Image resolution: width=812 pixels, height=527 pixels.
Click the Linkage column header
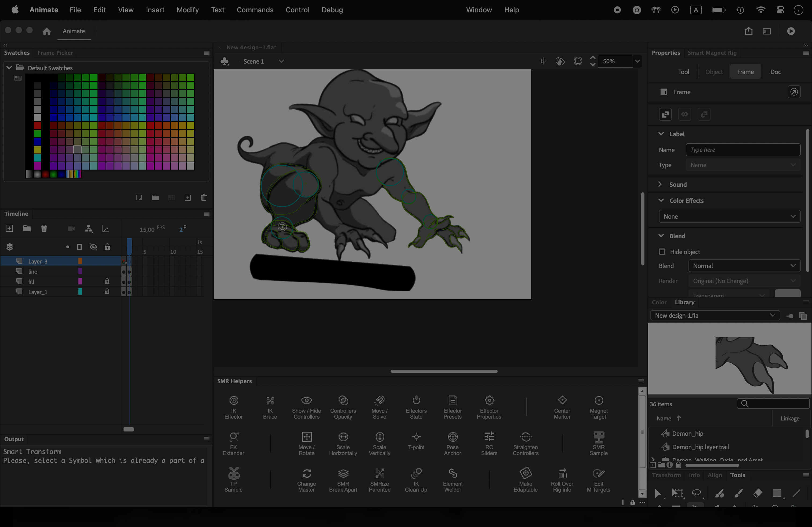pyautogui.click(x=790, y=418)
